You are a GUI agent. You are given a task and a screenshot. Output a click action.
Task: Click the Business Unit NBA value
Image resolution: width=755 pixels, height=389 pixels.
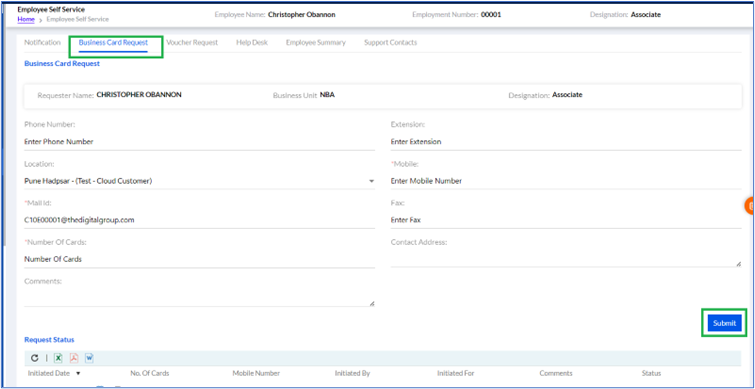tap(327, 95)
